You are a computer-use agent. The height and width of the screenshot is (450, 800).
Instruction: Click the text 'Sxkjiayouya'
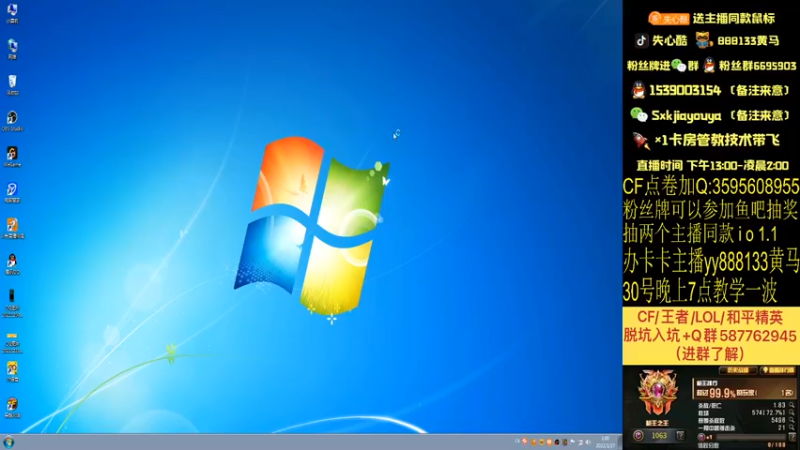(686, 116)
